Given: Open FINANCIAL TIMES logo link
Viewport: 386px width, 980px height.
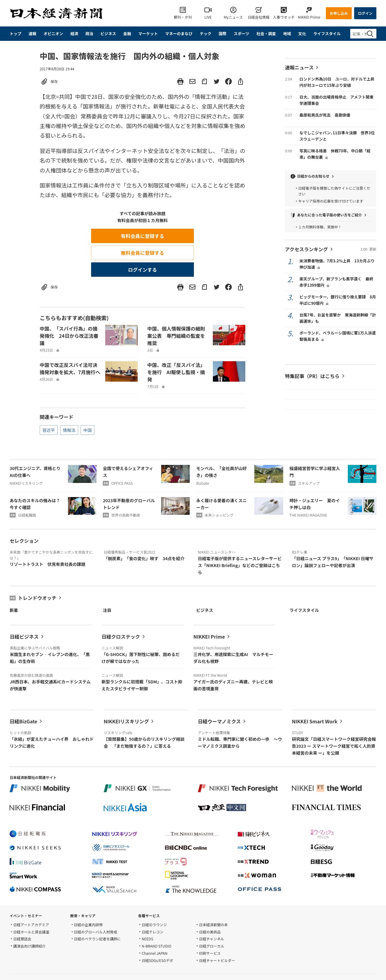Looking at the screenshot, I should [326, 807].
